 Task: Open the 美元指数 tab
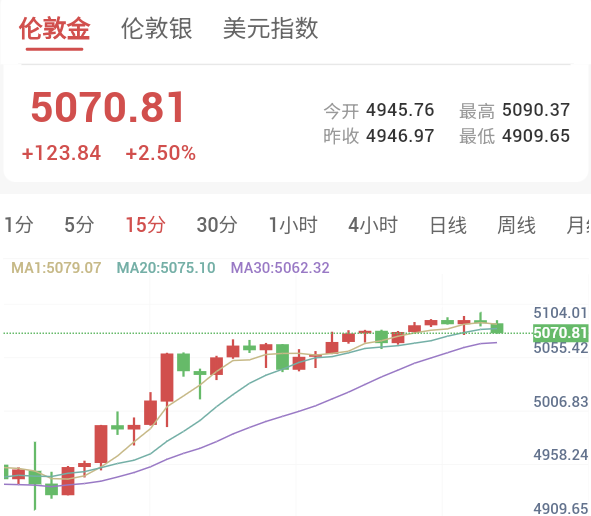271,29
